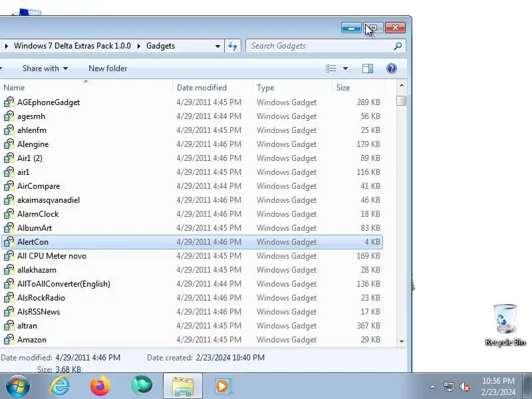Click date created value in details pane
The width and height of the screenshot is (532, 399).
(230, 358)
